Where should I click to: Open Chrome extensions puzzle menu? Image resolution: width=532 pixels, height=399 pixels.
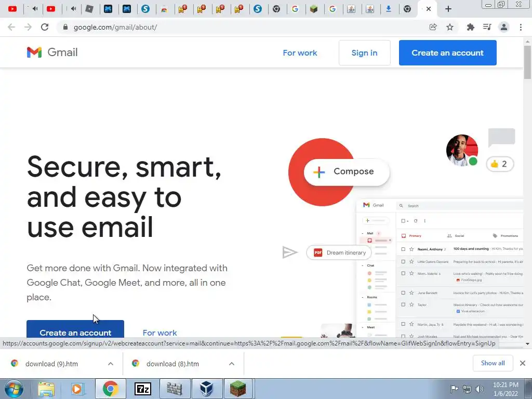[470, 27]
